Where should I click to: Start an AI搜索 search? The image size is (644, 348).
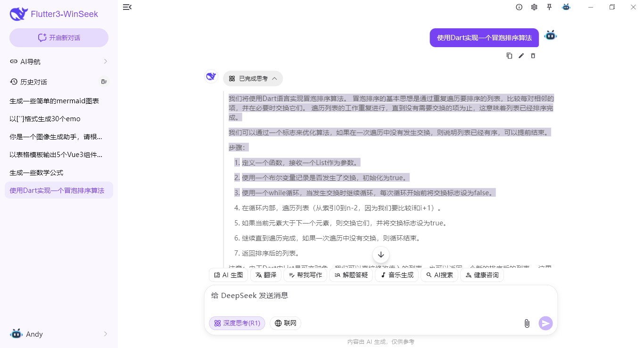tap(439, 275)
